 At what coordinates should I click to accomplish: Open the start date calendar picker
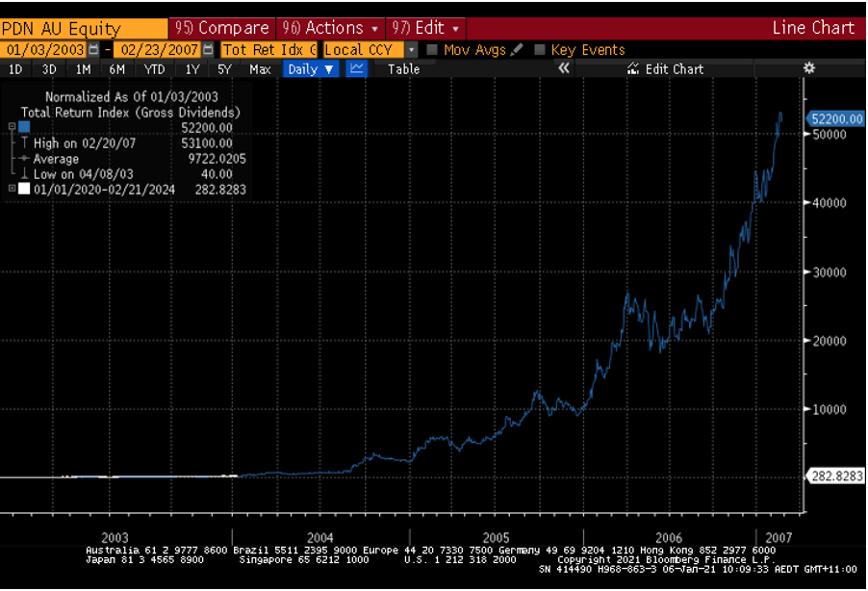click(93, 49)
